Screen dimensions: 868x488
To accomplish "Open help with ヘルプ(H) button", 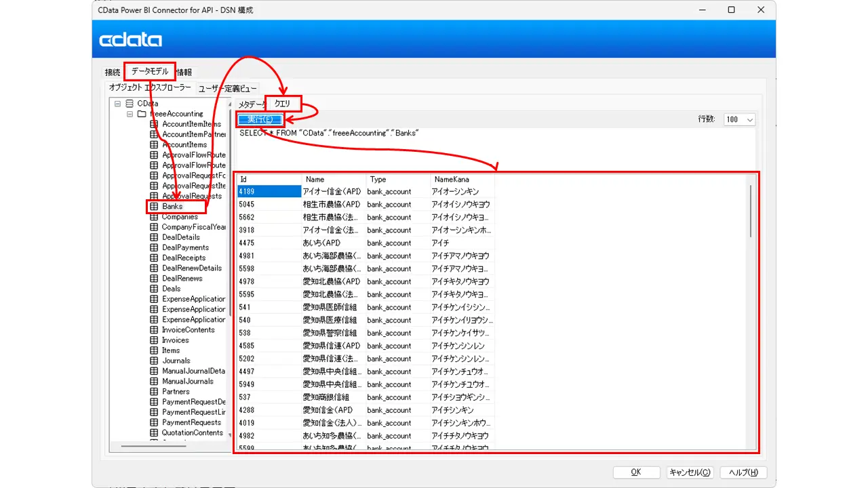I will click(743, 472).
